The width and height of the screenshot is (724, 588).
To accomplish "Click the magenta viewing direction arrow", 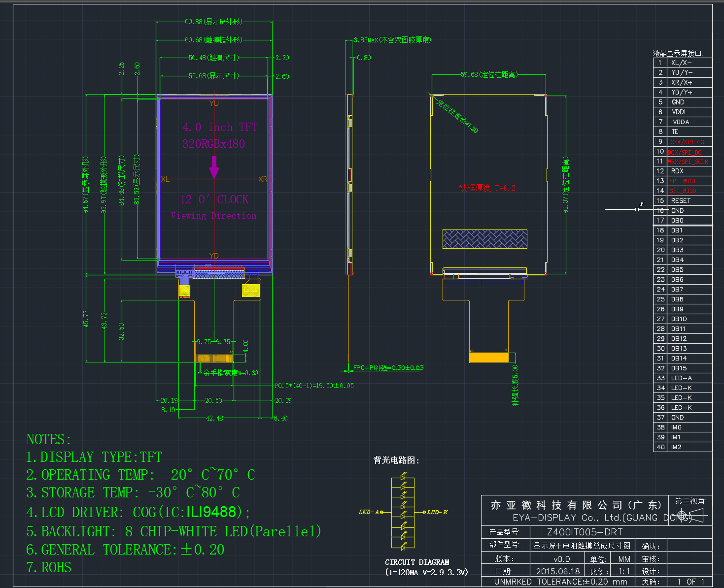I will coord(214,167).
